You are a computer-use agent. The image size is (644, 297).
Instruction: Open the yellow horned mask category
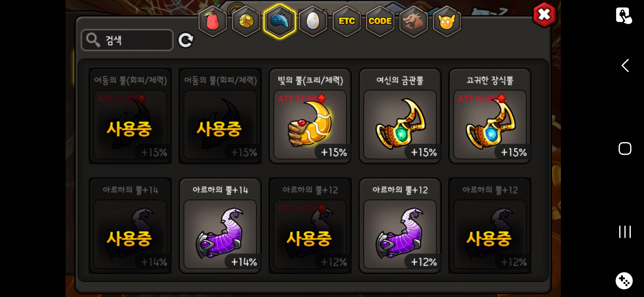pyautogui.click(x=447, y=21)
